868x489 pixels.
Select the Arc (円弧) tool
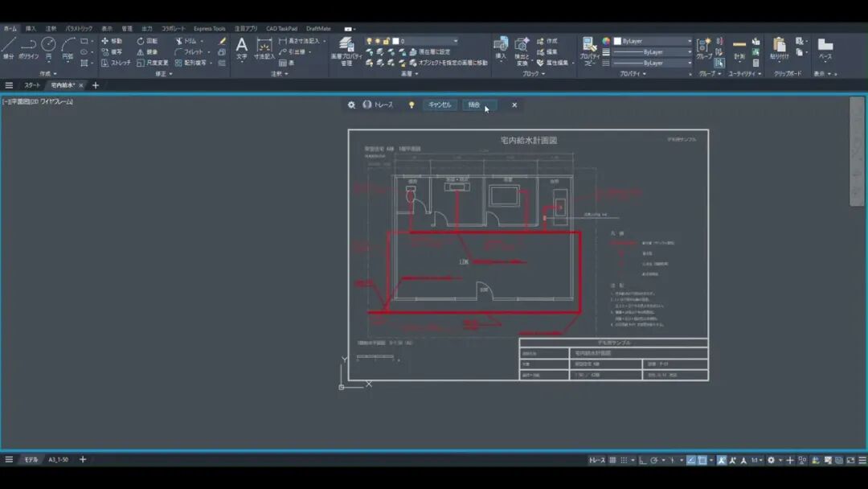pyautogui.click(x=68, y=47)
